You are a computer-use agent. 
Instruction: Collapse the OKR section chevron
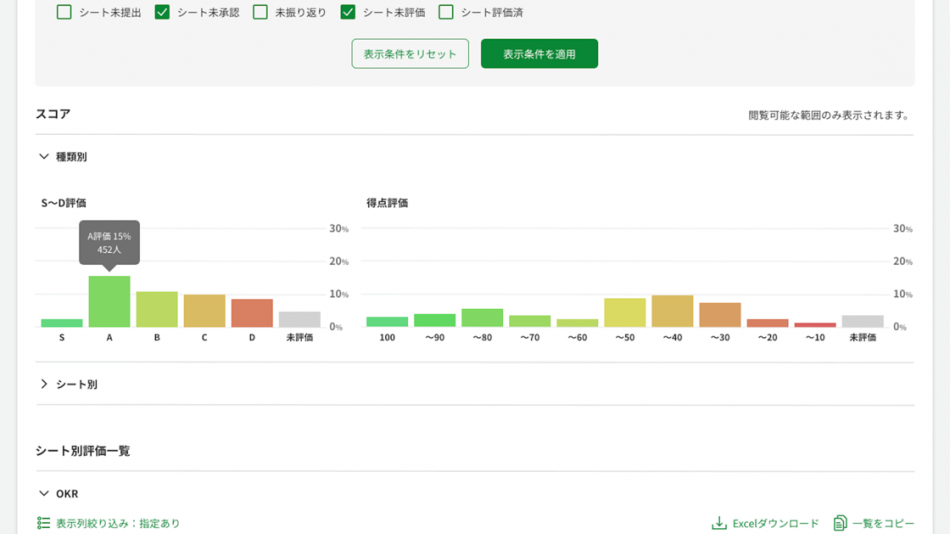click(44, 494)
